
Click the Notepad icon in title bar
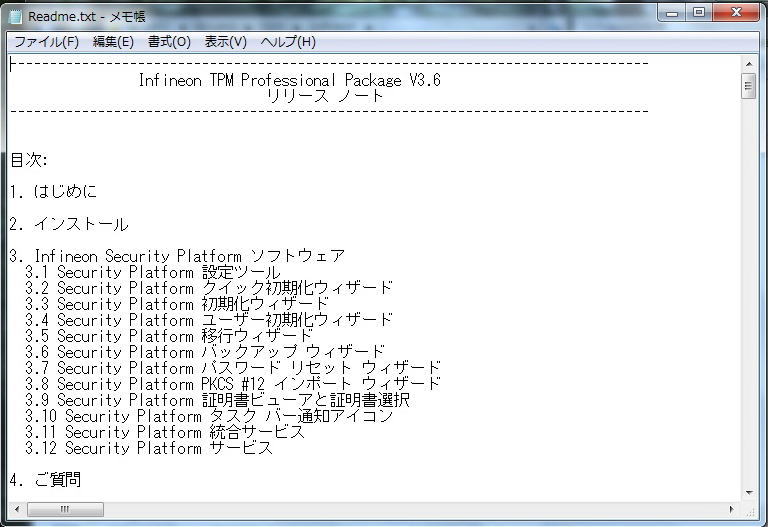click(x=16, y=16)
